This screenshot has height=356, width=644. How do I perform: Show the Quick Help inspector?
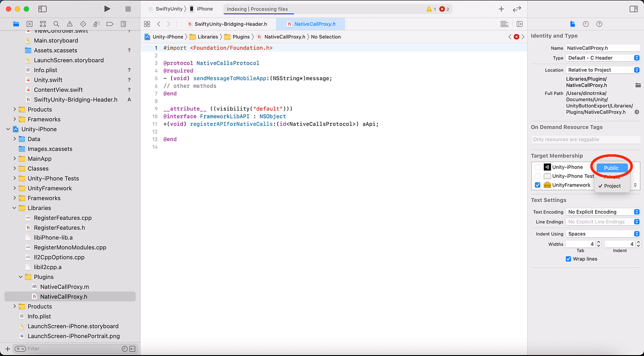click(599, 24)
